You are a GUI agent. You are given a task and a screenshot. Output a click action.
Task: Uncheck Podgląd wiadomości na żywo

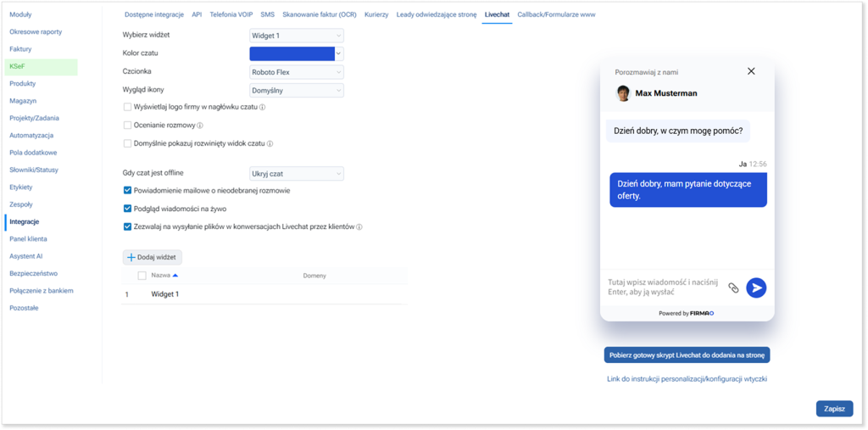128,209
